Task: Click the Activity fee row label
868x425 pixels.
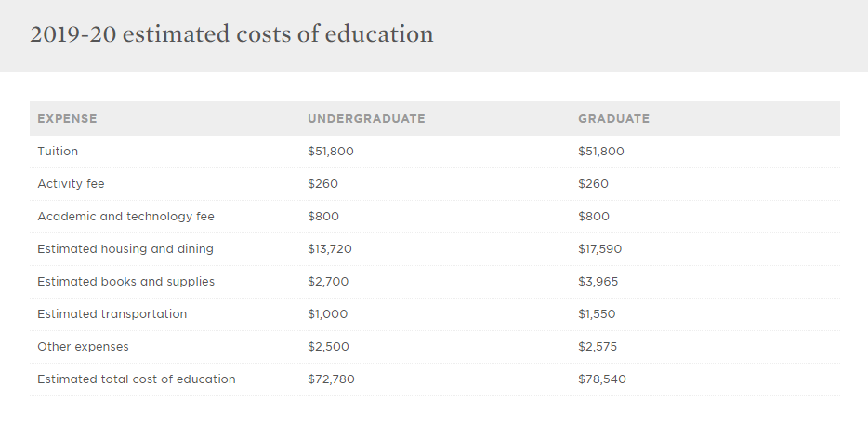Action: pyautogui.click(x=71, y=184)
